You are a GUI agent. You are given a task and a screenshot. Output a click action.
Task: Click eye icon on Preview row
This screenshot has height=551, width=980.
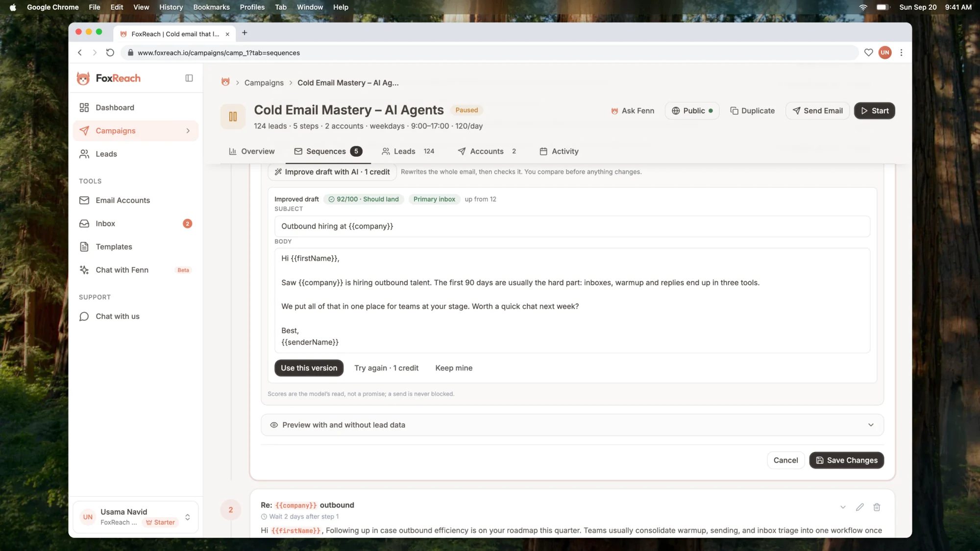[274, 425]
